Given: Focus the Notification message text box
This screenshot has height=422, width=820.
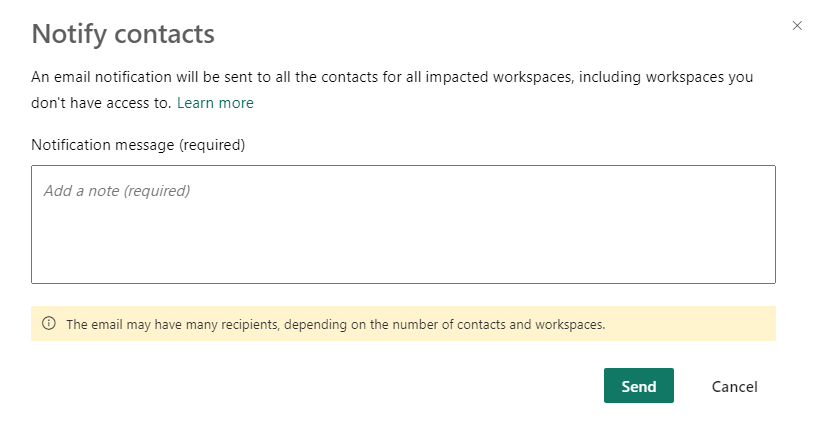Looking at the screenshot, I should click(x=403, y=224).
